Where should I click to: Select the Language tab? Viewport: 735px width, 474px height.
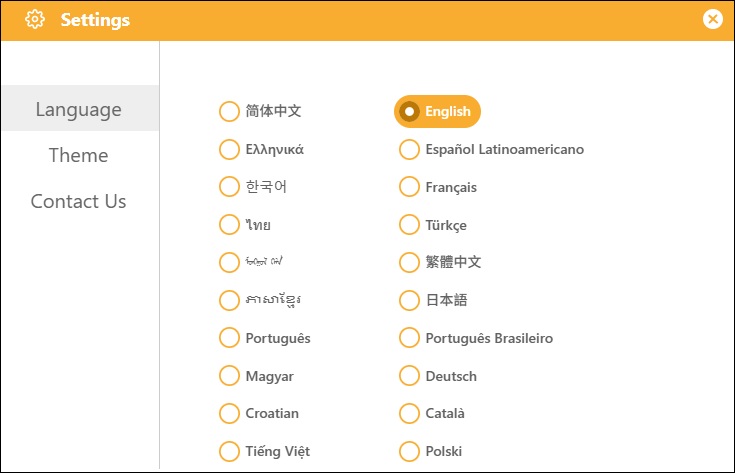tap(79, 109)
